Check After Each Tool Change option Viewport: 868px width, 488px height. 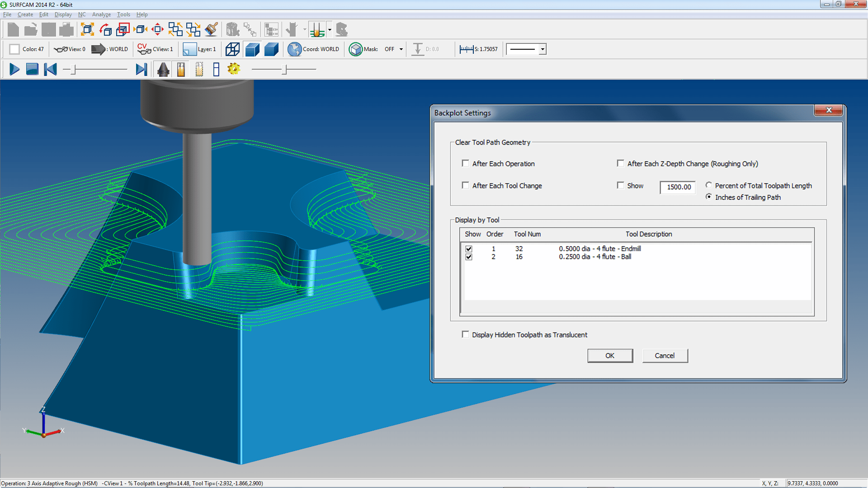coord(466,185)
